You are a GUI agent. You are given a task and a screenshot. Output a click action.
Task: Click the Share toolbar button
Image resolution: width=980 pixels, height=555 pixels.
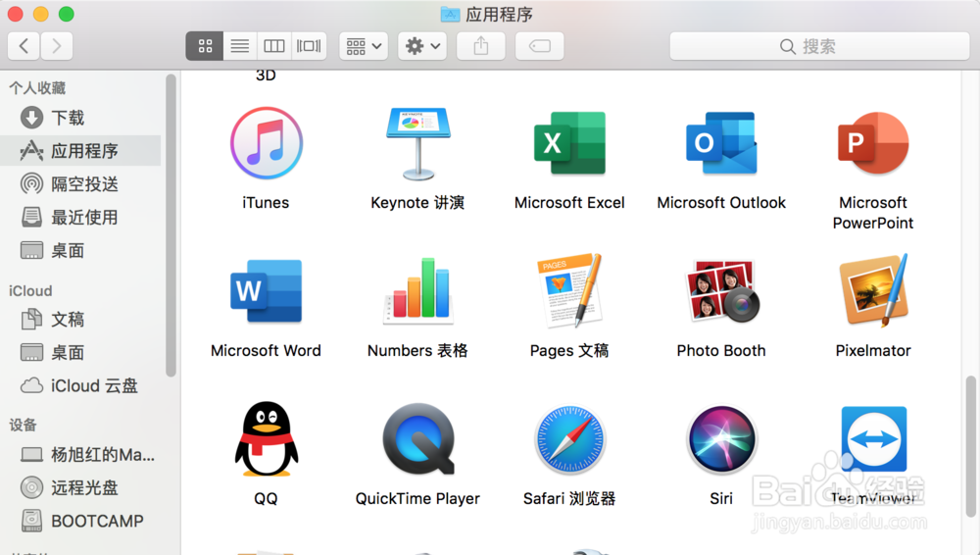point(480,46)
